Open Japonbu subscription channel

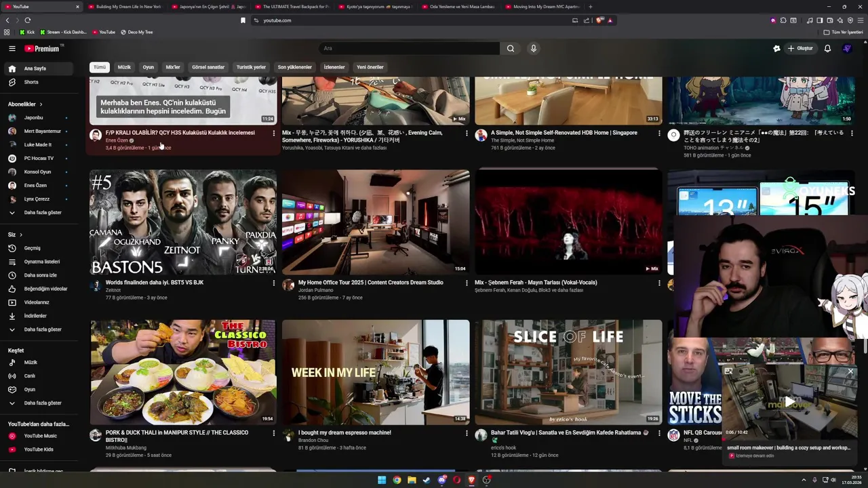(37, 118)
